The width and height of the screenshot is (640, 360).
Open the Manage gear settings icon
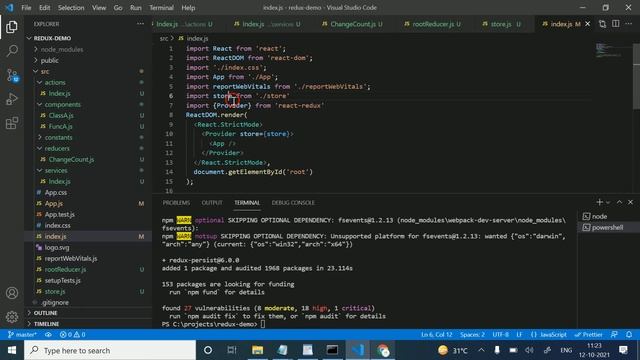tap(12, 316)
